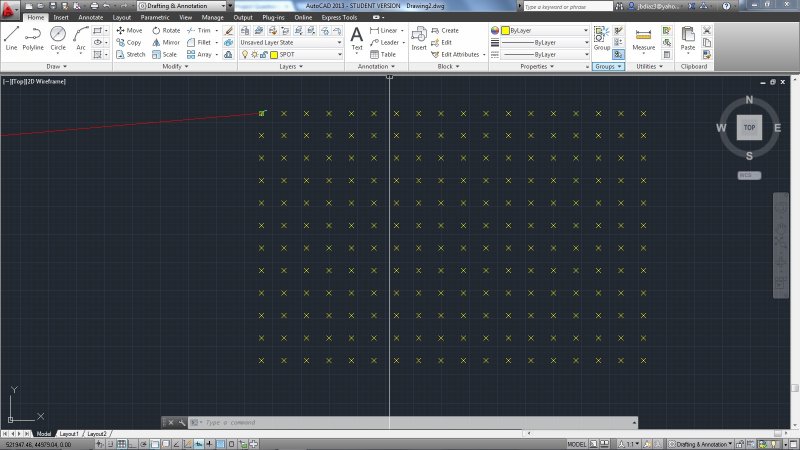The image size is (800, 450).
Task: Open the Express Tools tab
Action: 339,17
